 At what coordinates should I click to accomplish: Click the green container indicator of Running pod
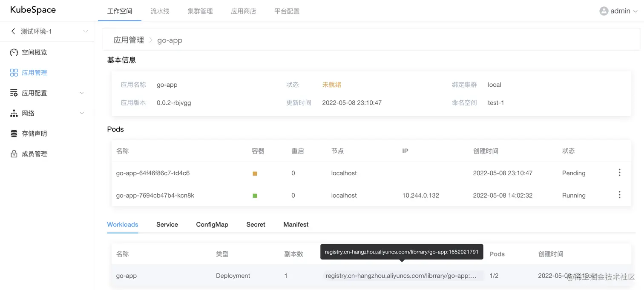pos(255,196)
